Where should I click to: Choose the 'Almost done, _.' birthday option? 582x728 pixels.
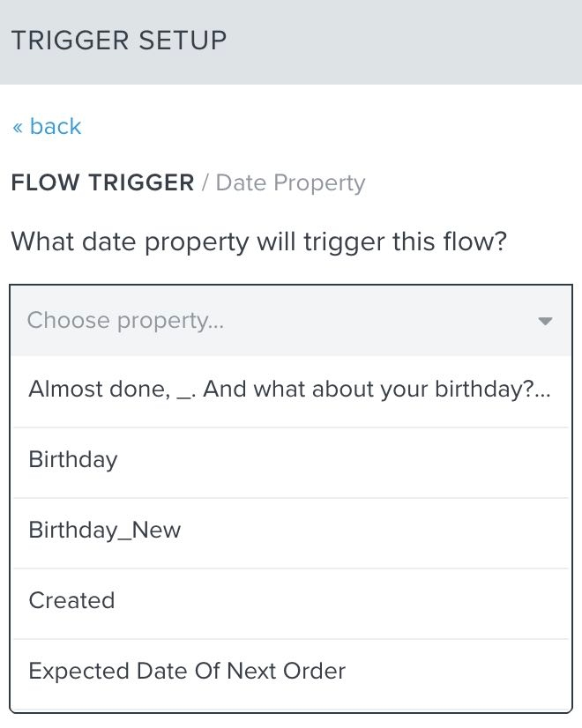(x=290, y=390)
